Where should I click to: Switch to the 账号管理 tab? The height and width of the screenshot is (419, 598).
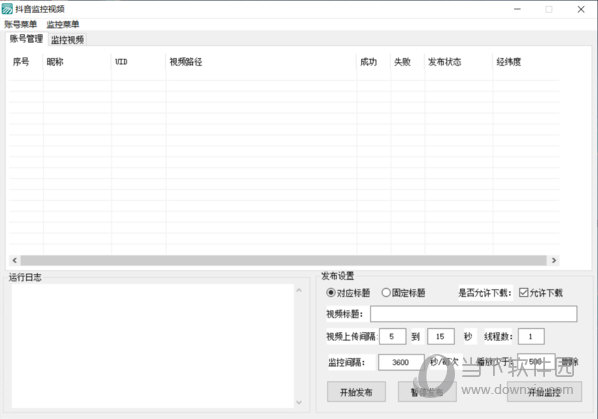click(x=26, y=39)
